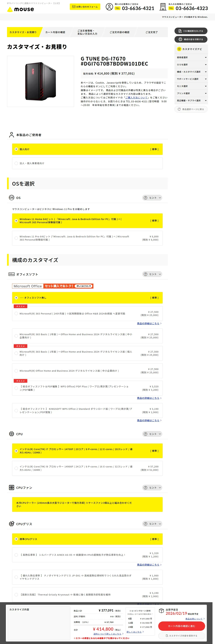Click the CPU fan icon
Screen dimensions: 215x644
tap(12, 487)
